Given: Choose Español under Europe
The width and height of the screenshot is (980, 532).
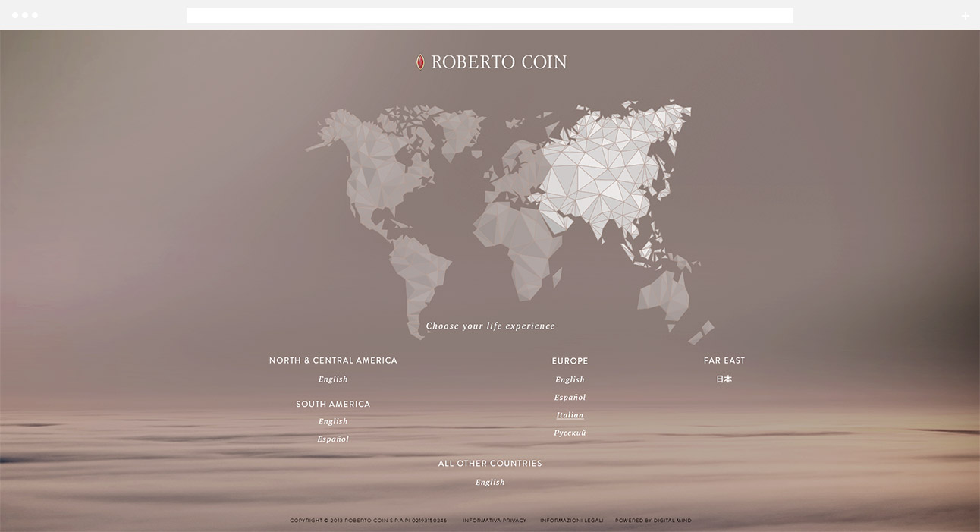Looking at the screenshot, I should [x=570, y=398].
